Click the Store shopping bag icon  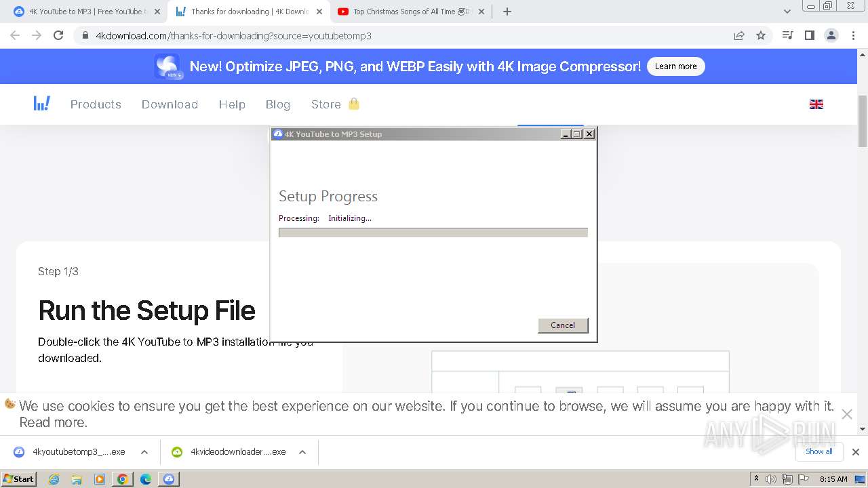(x=353, y=104)
